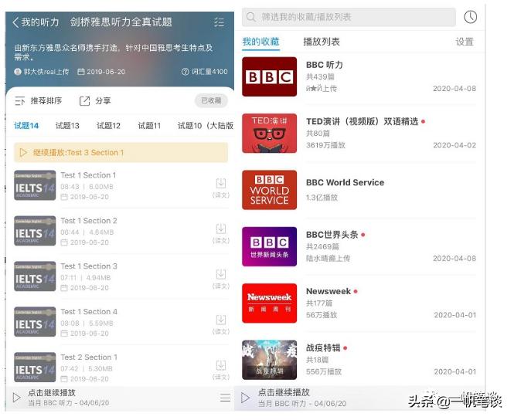
Task: Download Test 1 Section 1 audio
Action: coord(221,183)
